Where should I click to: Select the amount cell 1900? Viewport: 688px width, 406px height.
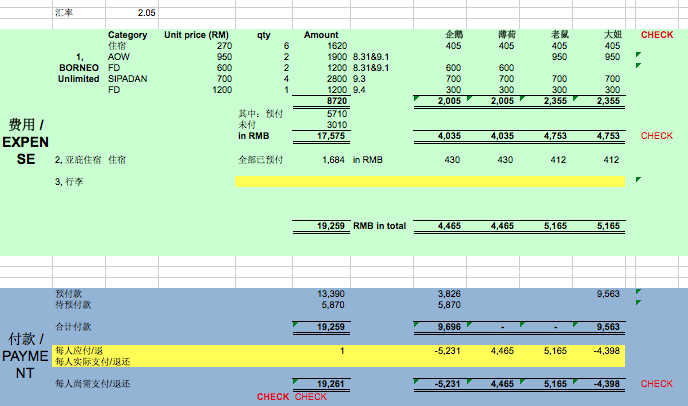point(337,57)
